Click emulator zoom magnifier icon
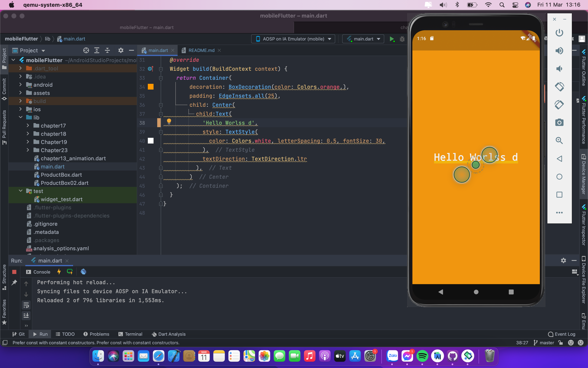 [559, 140]
